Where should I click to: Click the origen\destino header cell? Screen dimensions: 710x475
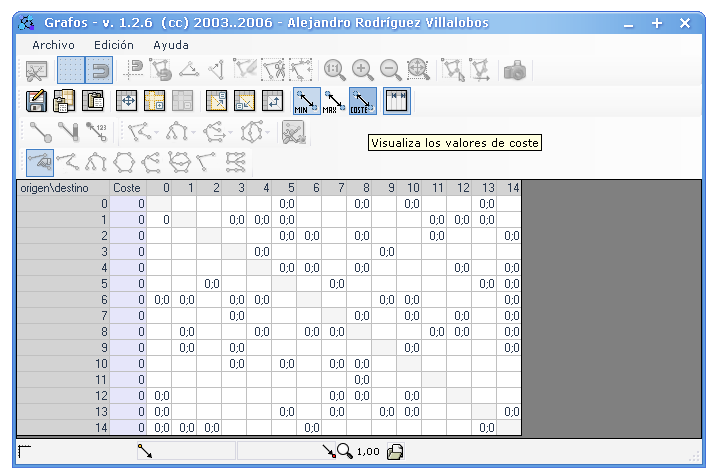click(62, 187)
